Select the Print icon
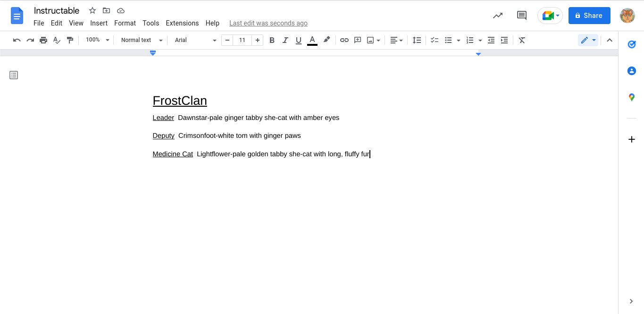The image size is (644, 314). (x=43, y=40)
